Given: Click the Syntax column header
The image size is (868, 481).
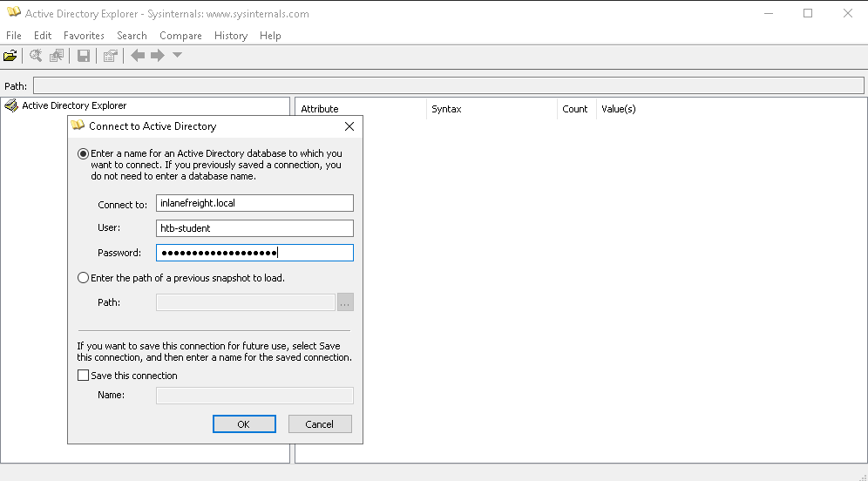Looking at the screenshot, I should point(492,109).
